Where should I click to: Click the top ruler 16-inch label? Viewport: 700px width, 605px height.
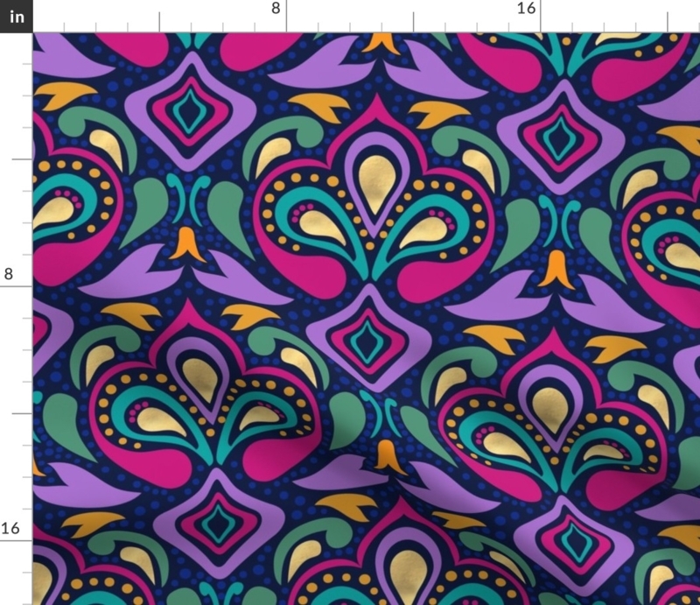527,8
